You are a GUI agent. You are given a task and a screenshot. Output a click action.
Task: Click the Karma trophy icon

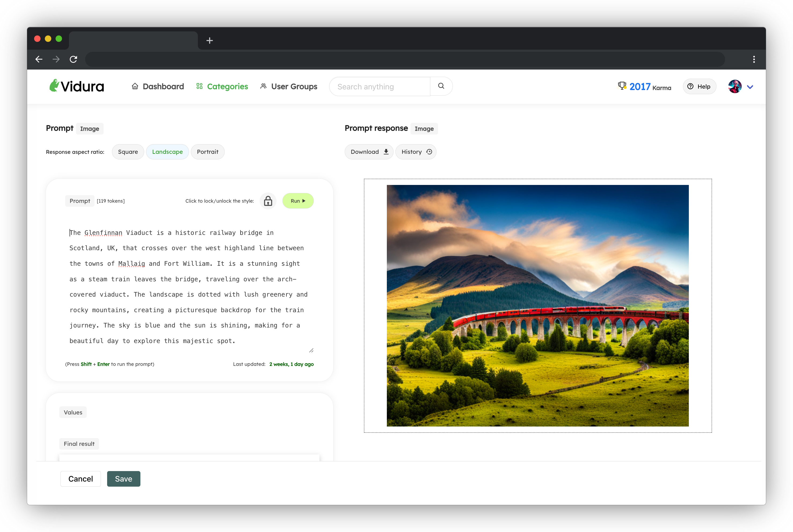click(621, 86)
